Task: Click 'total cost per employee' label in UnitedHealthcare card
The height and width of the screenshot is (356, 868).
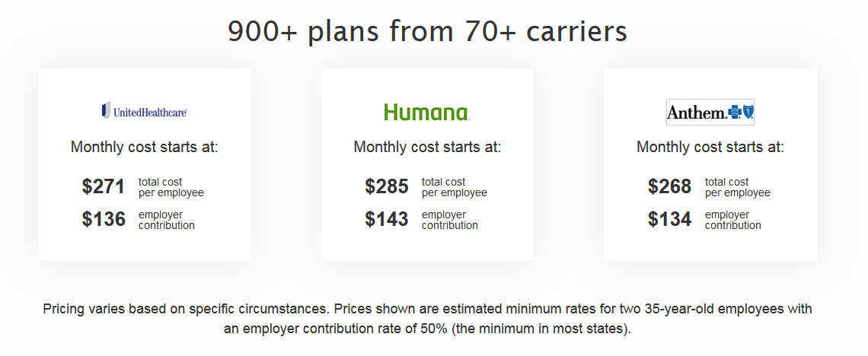Action: pyautogui.click(x=171, y=187)
